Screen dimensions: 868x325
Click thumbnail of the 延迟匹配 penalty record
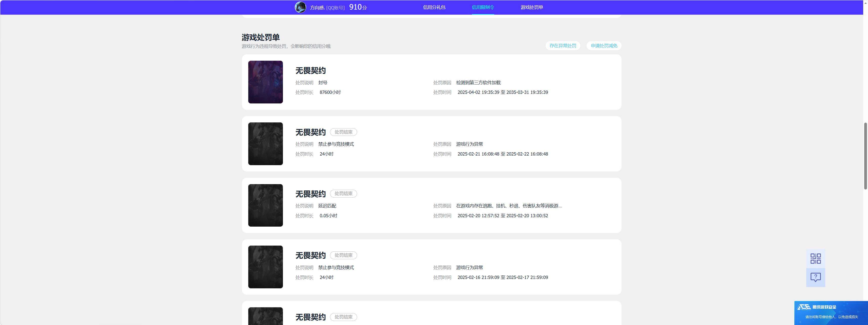265,205
